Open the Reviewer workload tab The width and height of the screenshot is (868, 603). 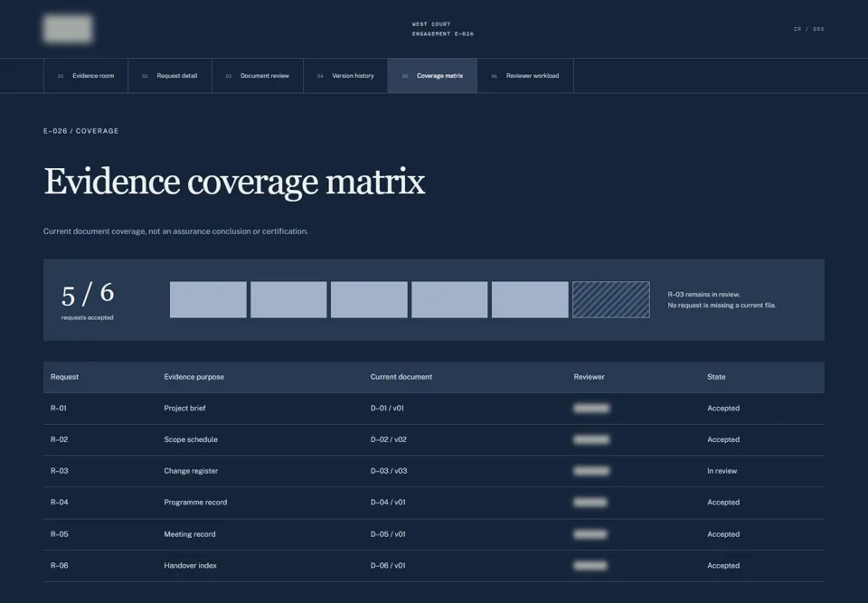525,76
